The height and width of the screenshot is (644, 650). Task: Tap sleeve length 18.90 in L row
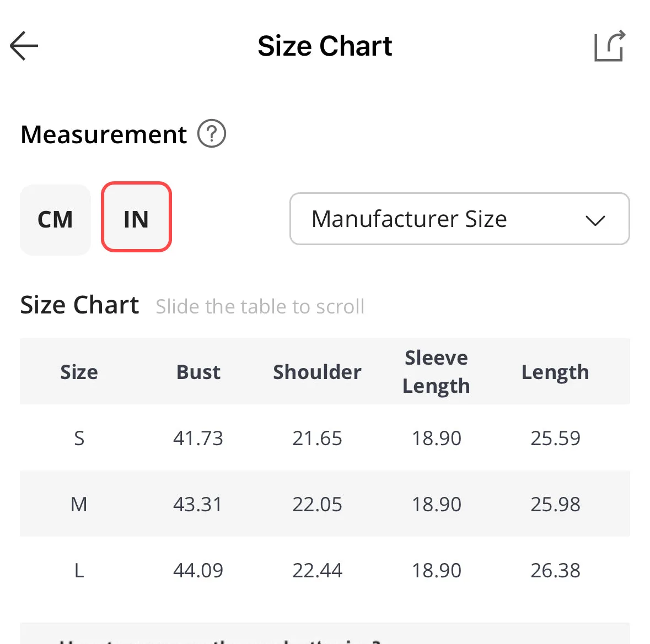[436, 571]
